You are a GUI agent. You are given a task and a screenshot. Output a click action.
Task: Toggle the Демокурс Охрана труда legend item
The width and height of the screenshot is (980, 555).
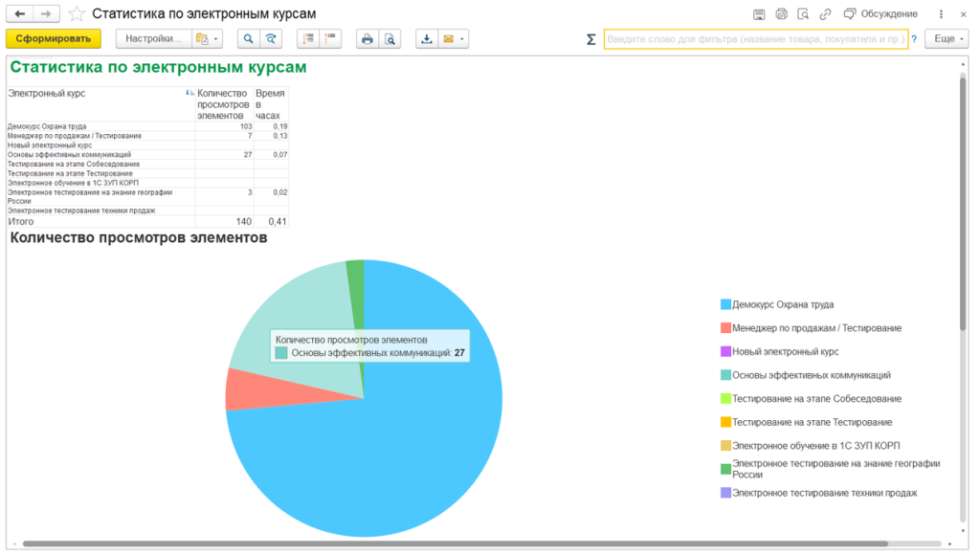[x=782, y=304]
